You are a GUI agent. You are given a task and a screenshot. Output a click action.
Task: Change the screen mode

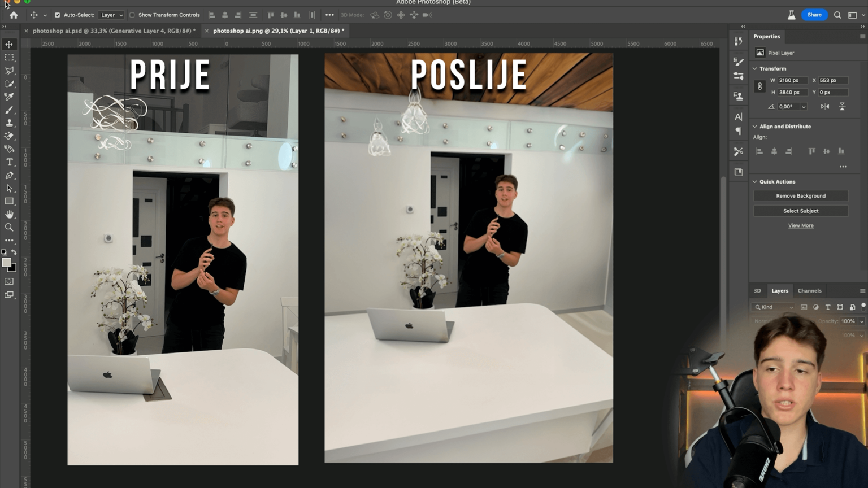(x=9, y=294)
